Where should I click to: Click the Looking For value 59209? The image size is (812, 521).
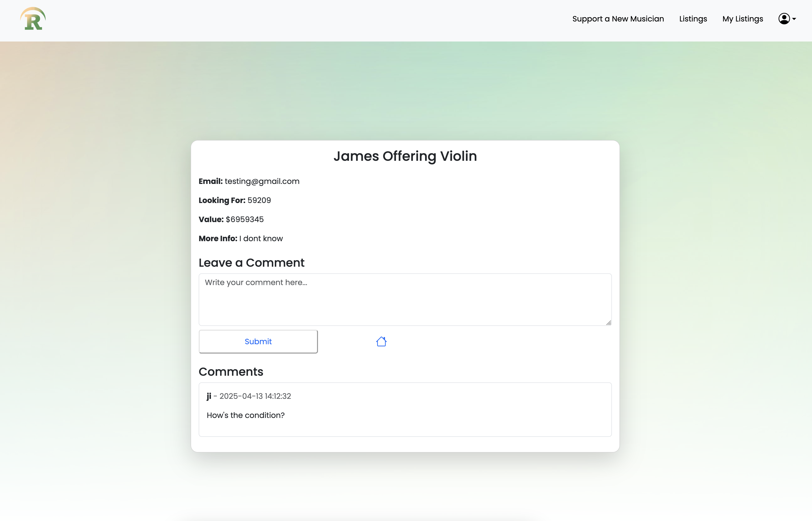tap(259, 200)
